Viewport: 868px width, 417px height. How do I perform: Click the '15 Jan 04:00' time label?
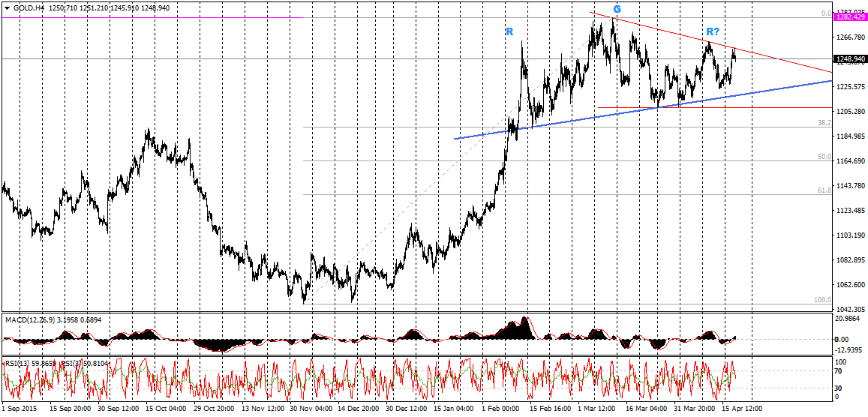coord(455,408)
